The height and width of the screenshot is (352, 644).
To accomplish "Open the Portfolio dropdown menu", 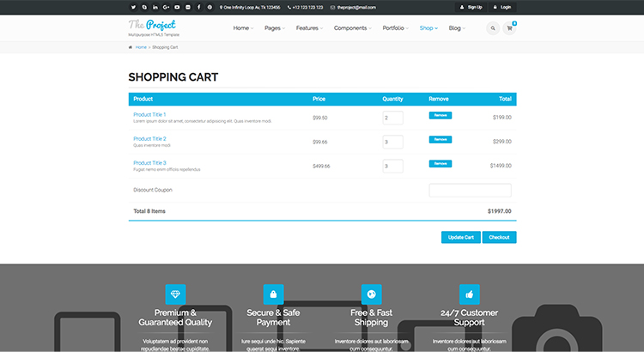I will pos(395,28).
